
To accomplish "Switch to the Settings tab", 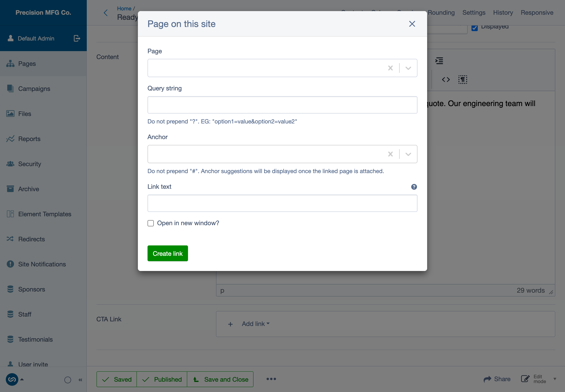I will tap(474, 13).
